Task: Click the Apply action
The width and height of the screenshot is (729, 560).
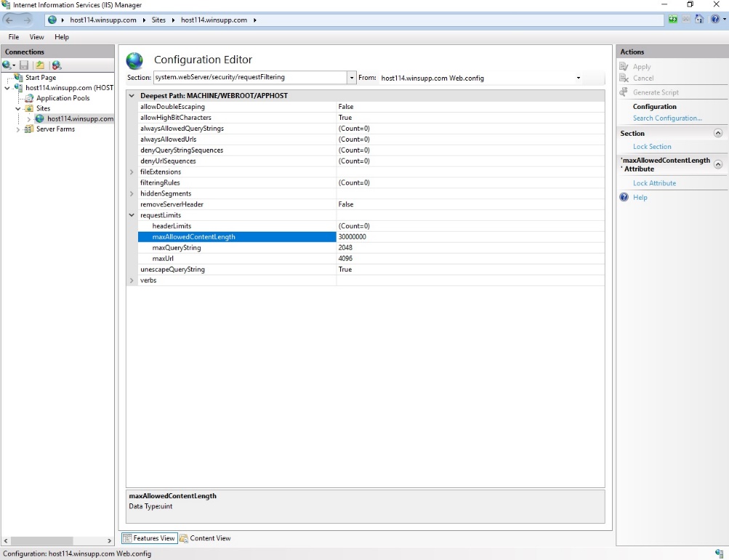Action: tap(642, 67)
